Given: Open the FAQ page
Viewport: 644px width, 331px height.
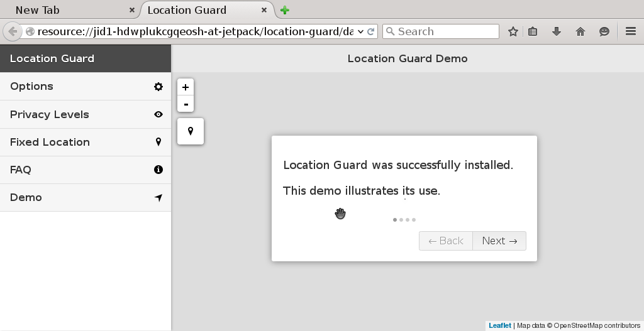Looking at the screenshot, I should tap(86, 170).
